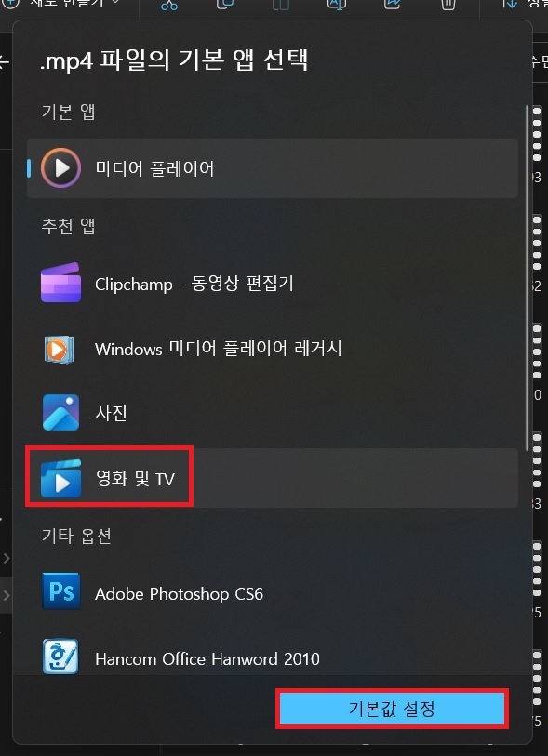Click the Share icon in Explorer toolbar
The height and width of the screenshot is (756, 548).
coord(393,5)
